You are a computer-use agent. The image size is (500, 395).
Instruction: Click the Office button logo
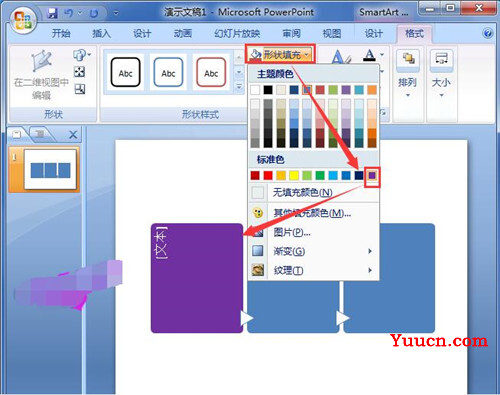[23, 20]
